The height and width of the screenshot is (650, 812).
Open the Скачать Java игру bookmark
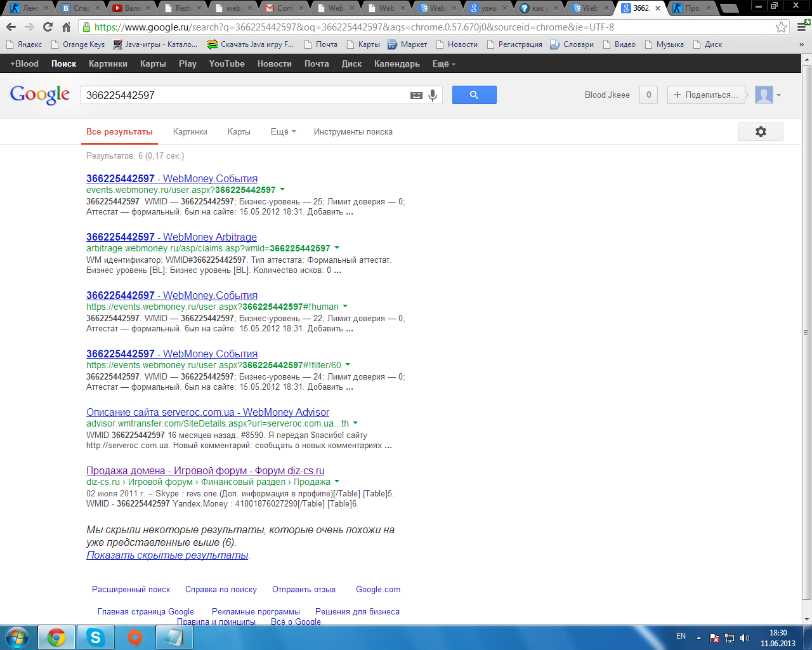(x=251, y=44)
